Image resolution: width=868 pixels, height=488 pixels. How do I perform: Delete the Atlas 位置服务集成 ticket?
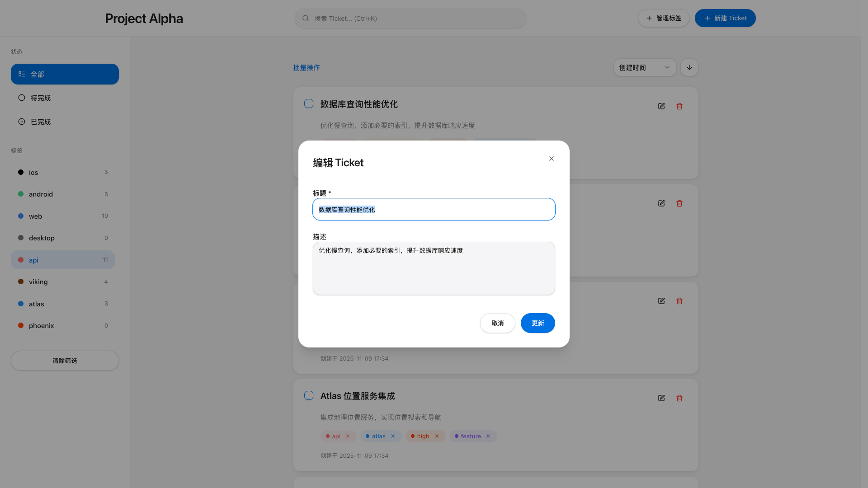pos(679,398)
